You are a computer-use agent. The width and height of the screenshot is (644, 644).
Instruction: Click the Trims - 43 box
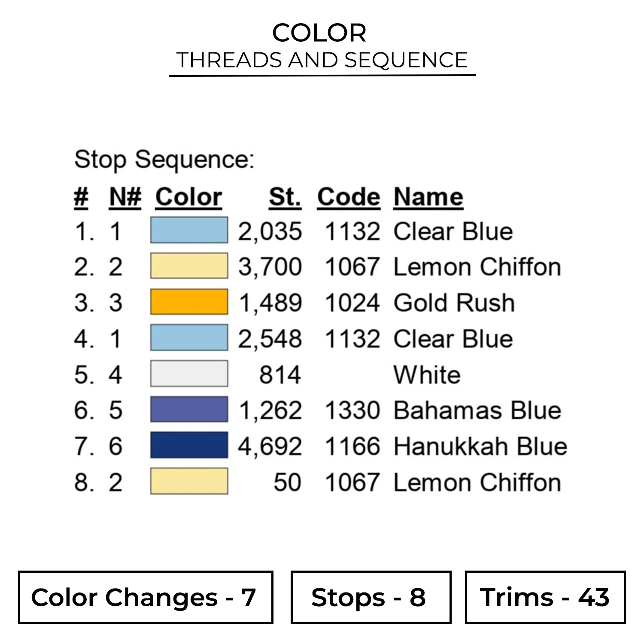(545, 597)
